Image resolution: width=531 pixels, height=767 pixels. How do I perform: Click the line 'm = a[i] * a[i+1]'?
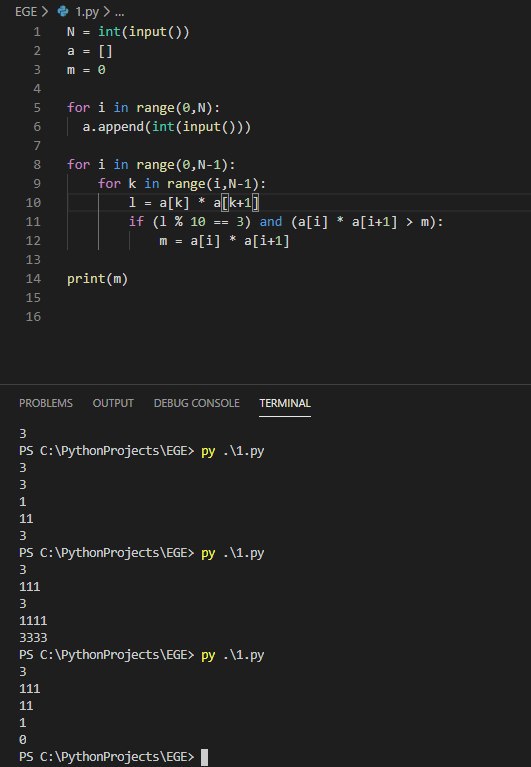coord(224,241)
